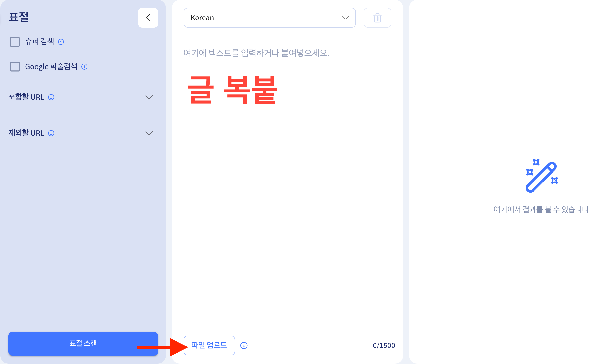Start scan with the 표절 스캔 button
The height and width of the screenshot is (364, 593).
[83, 344]
